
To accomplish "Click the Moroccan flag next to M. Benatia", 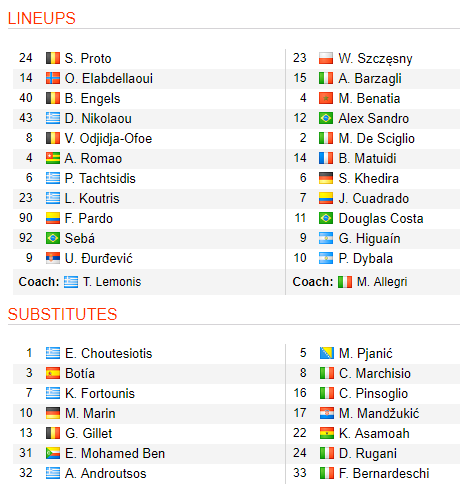I will [x=326, y=98].
